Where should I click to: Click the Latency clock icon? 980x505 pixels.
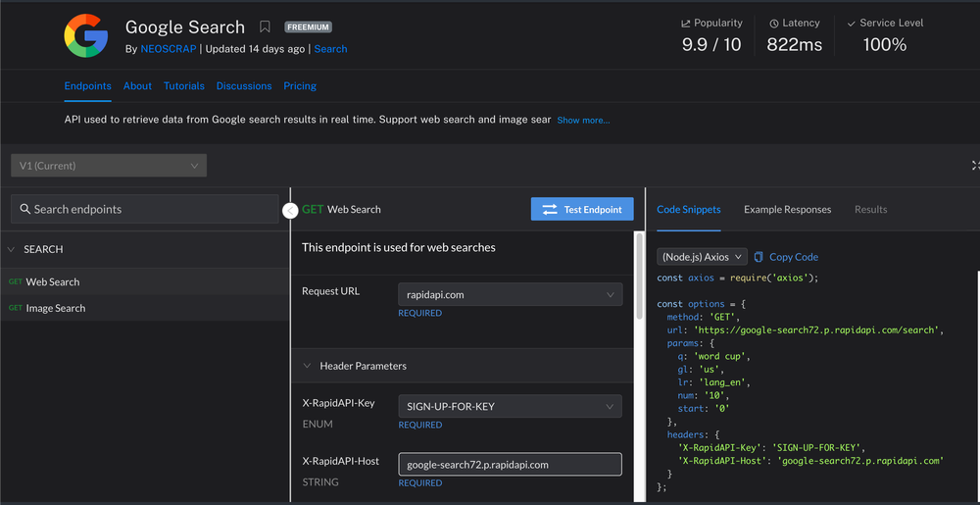point(774,23)
